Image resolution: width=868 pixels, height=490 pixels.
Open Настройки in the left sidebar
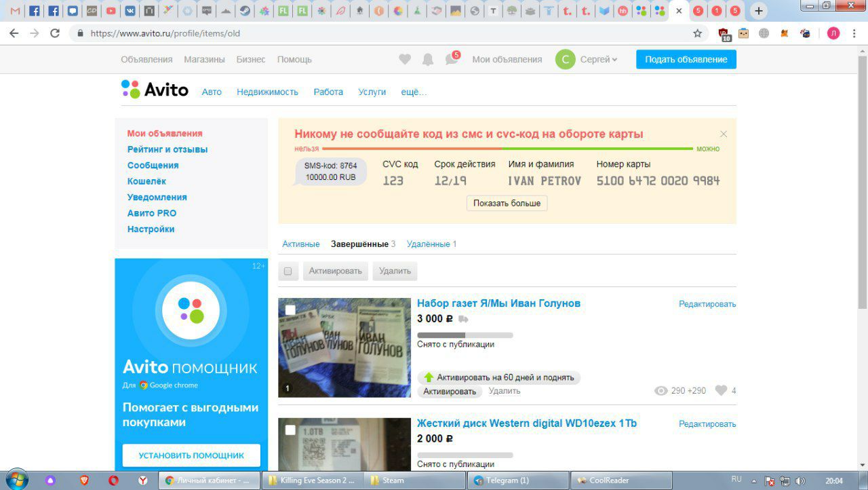(151, 229)
